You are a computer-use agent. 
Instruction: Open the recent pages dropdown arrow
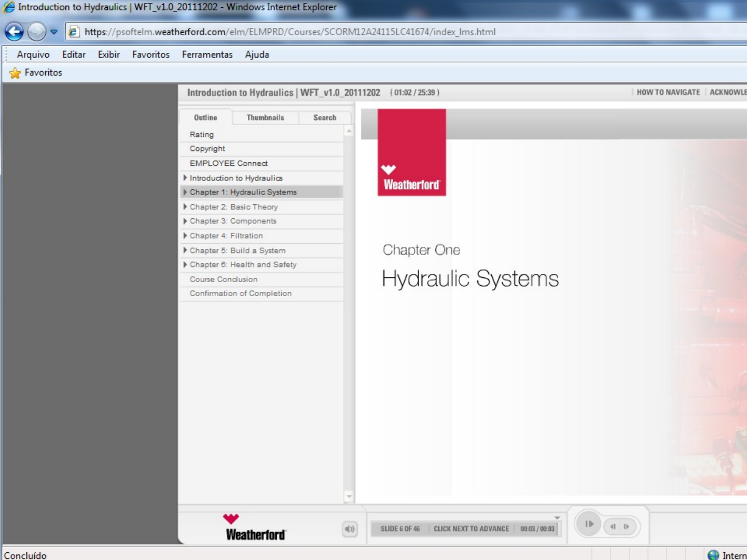point(53,32)
